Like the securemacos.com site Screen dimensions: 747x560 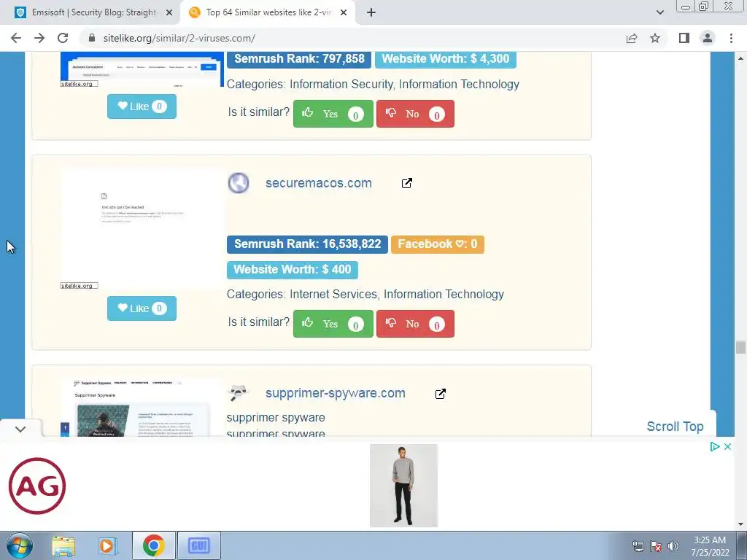[142, 308]
